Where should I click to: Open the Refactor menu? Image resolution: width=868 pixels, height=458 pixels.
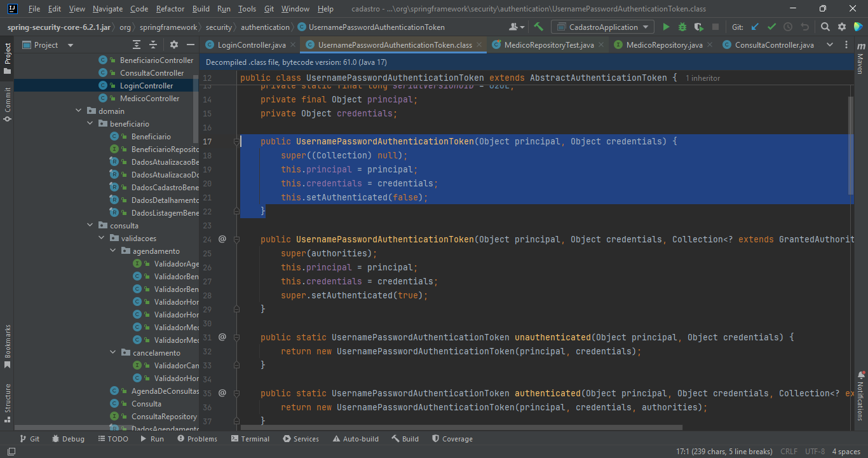point(170,9)
